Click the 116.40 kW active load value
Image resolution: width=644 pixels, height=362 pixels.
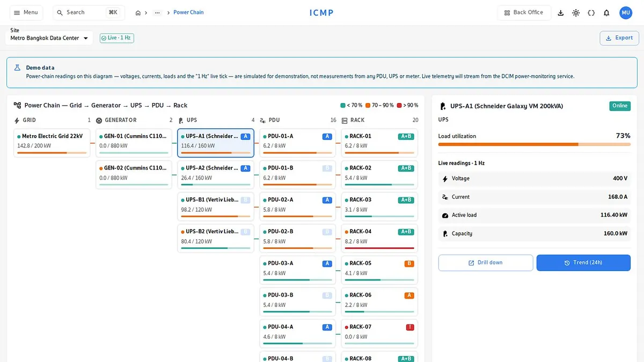(x=614, y=215)
